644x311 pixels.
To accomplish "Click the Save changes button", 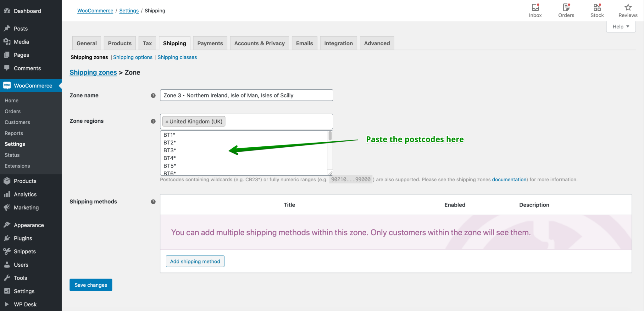I will (91, 285).
